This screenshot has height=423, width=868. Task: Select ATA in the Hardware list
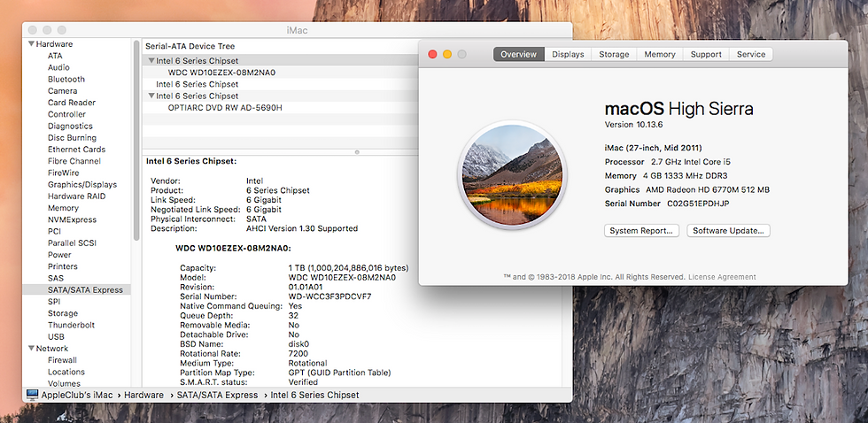pos(55,56)
